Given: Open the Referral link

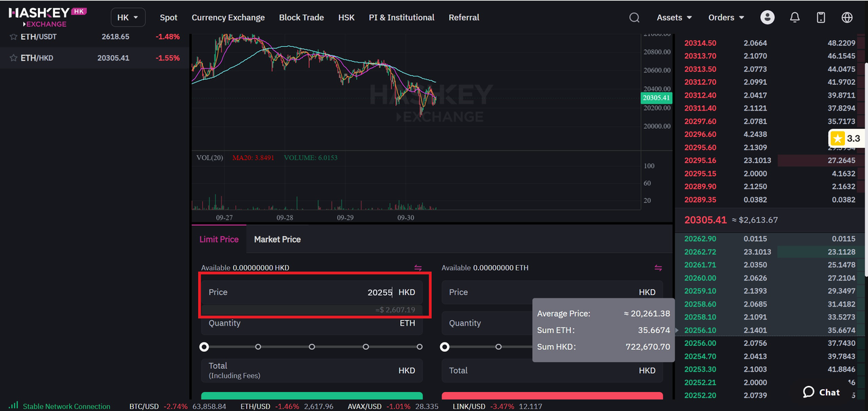Looking at the screenshot, I should coord(464,18).
